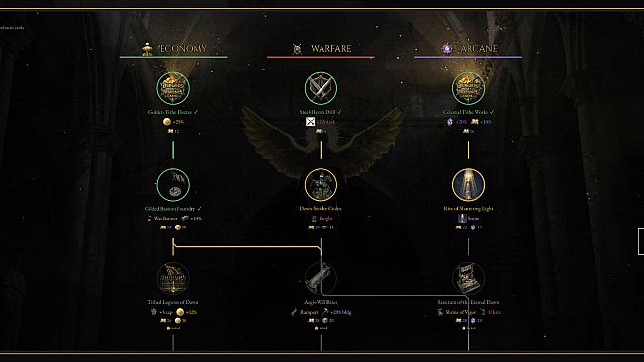Inspect the locked Sanctum of the Eternal Dawn node
Image resolution: width=644 pixels, height=362 pixels.
[468, 279]
